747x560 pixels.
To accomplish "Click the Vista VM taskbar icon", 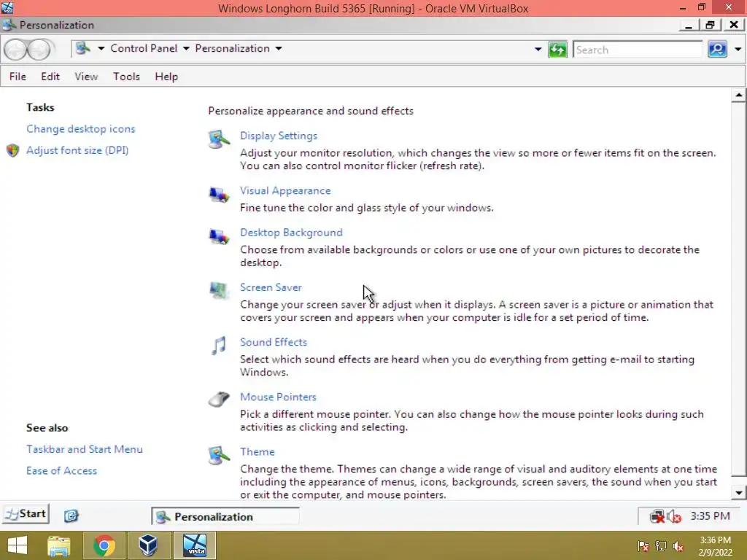I will (195, 545).
